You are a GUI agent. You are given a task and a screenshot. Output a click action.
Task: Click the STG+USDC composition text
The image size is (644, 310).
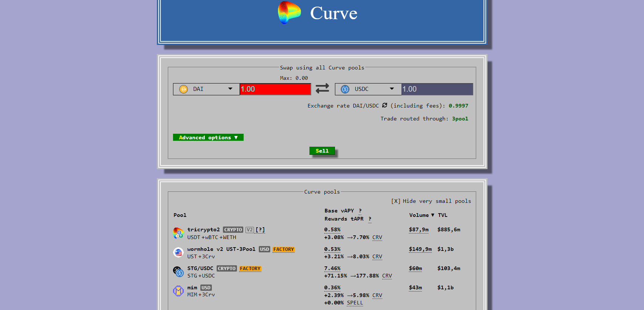pos(201,276)
